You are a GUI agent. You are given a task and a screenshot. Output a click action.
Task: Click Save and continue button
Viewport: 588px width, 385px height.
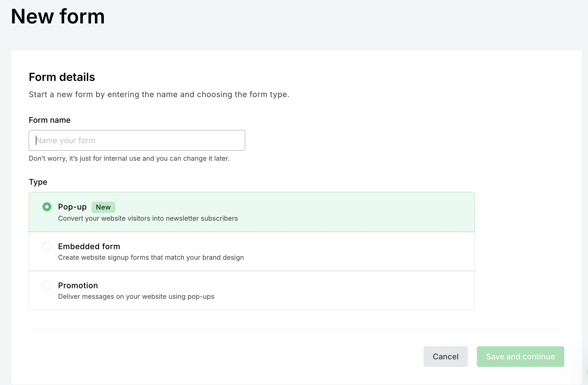point(520,357)
